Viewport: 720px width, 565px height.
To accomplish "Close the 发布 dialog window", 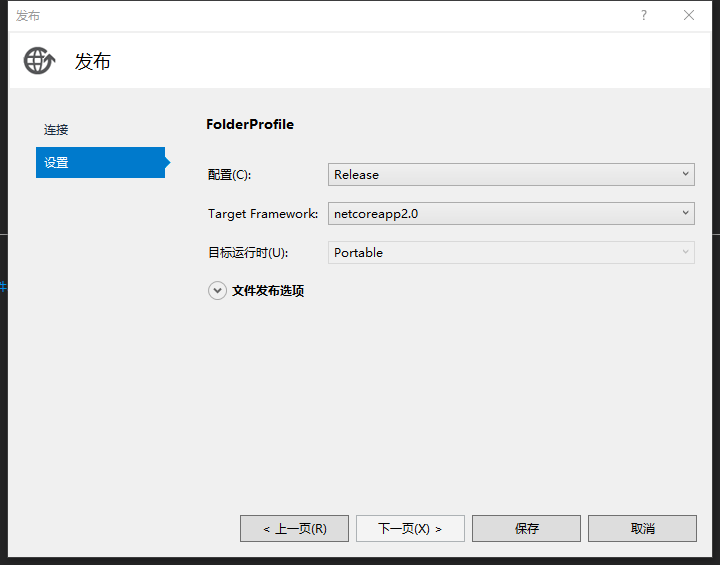I will click(x=688, y=16).
